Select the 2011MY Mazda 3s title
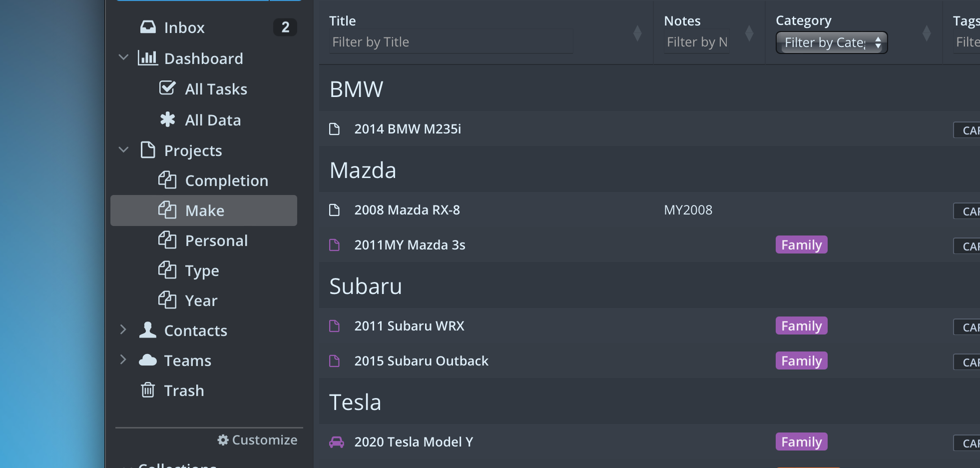 (410, 245)
